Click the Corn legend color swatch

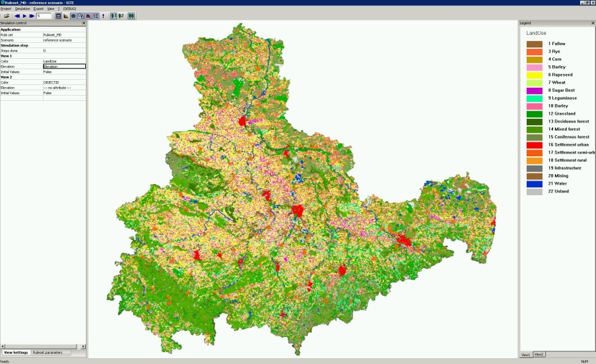click(x=535, y=59)
